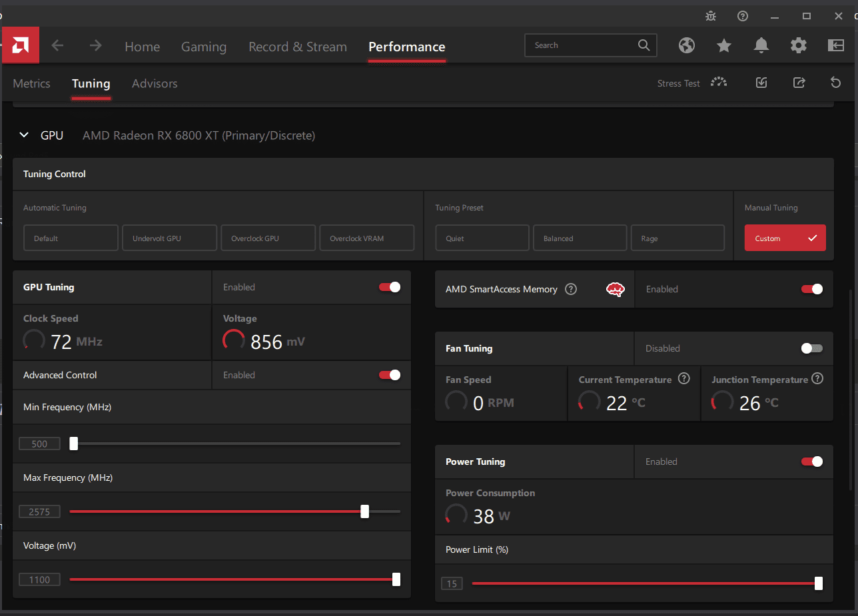
Task: Open AMD SmartAccess Memory help icon
Action: pyautogui.click(x=571, y=289)
